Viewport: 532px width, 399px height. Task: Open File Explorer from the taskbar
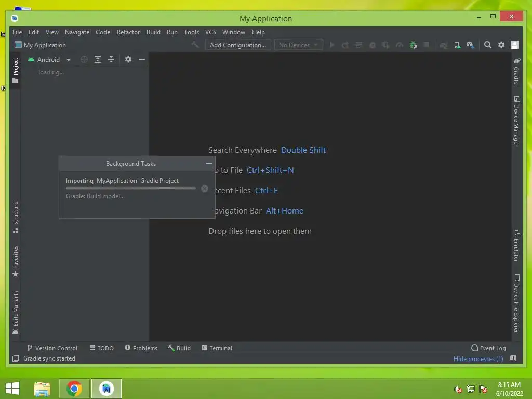42,389
